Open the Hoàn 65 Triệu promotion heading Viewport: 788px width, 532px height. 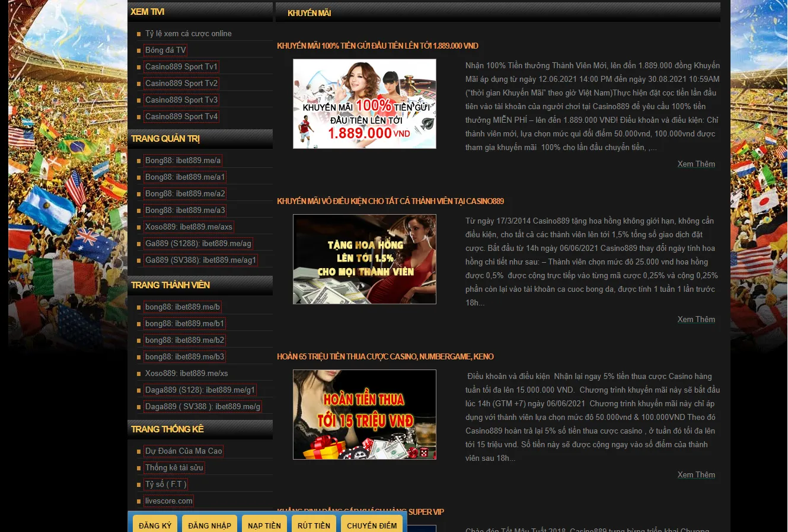coord(385,357)
